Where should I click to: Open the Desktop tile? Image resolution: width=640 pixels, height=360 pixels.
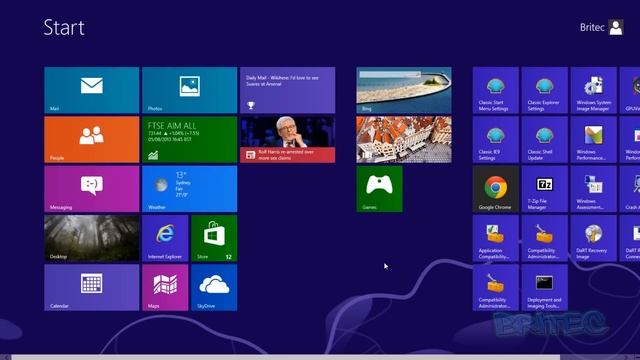(91, 238)
